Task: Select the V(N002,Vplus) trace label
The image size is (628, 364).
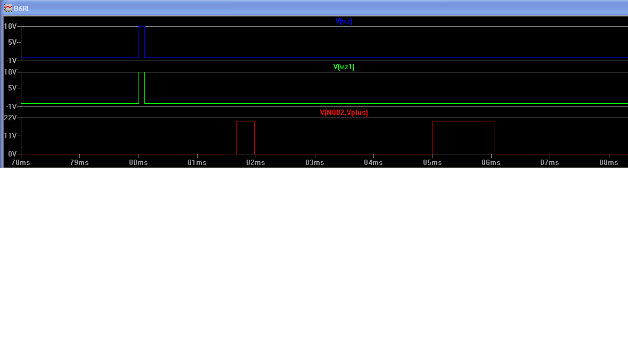Action: (x=344, y=112)
